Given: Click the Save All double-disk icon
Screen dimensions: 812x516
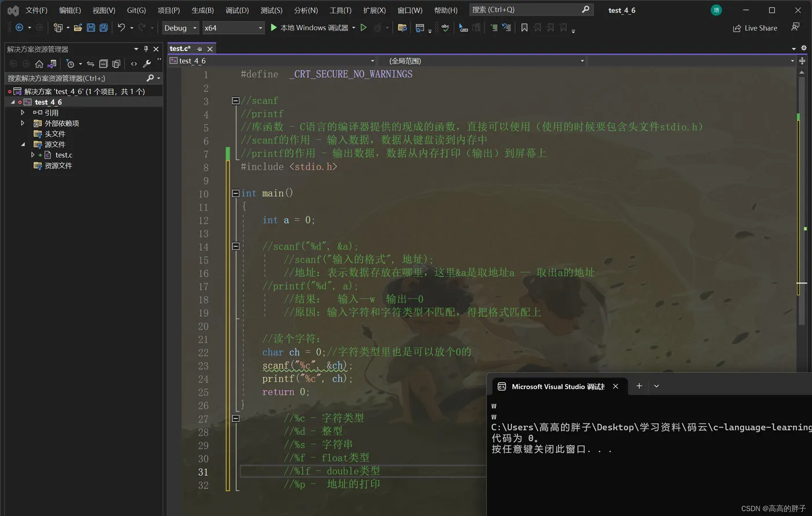Looking at the screenshot, I should (x=103, y=27).
